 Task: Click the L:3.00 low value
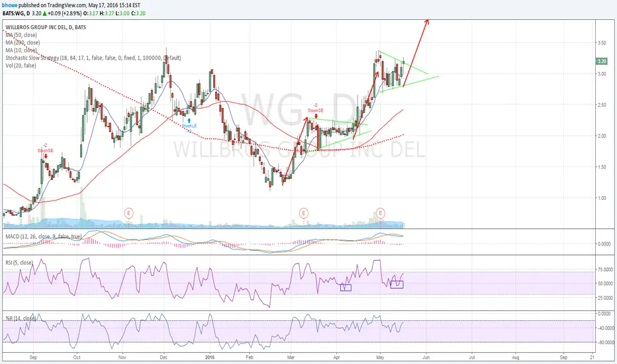[x=122, y=13]
